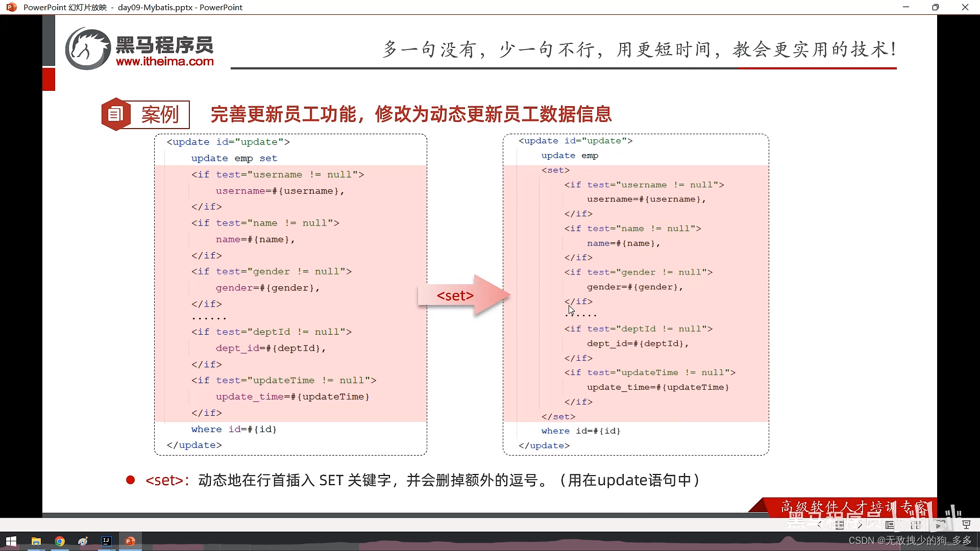This screenshot has width=980, height=551.
Task: Click the www.itheima.com link
Action: coord(164,61)
